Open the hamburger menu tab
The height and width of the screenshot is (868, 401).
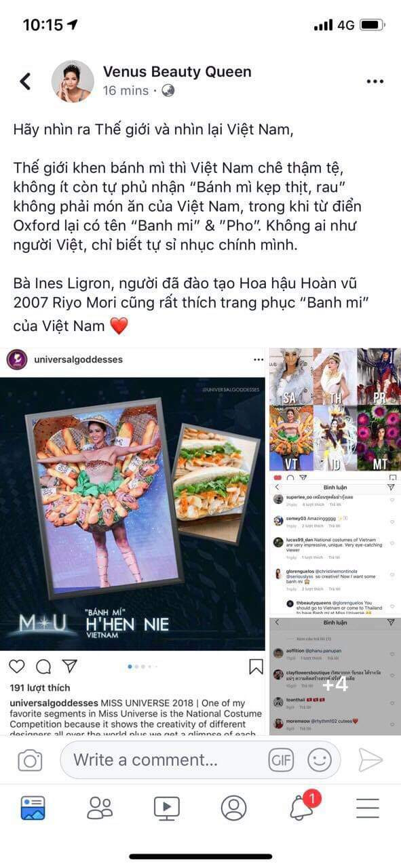368,808
